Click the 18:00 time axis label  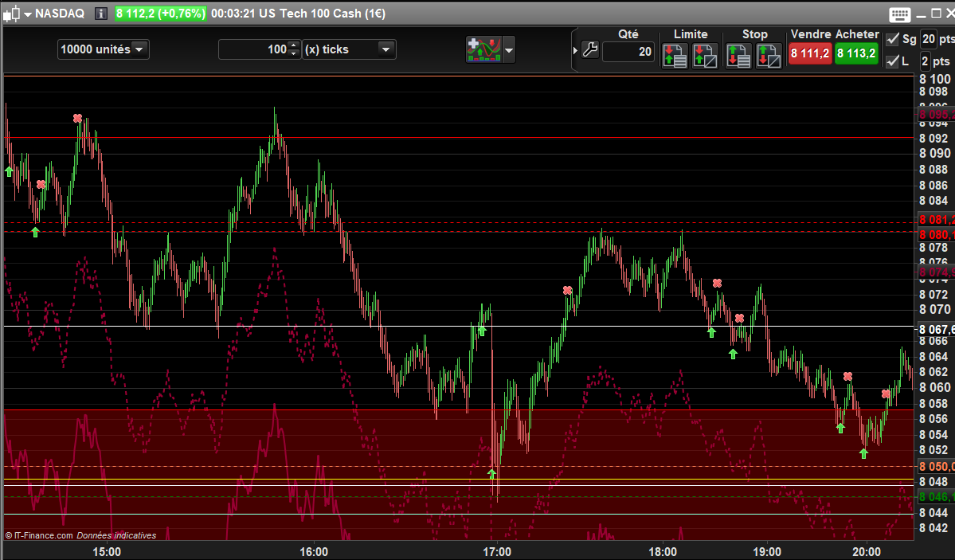click(x=663, y=551)
